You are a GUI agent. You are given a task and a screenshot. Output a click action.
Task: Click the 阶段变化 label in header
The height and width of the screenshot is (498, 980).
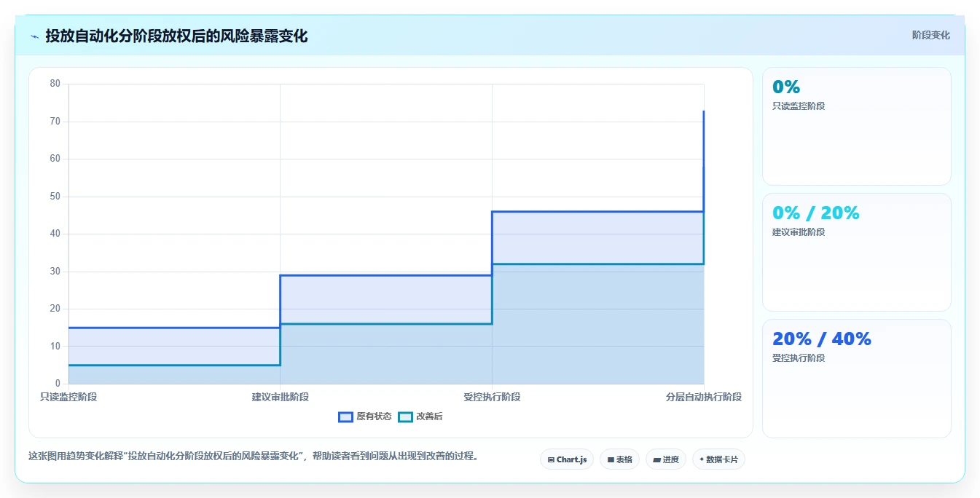(930, 35)
